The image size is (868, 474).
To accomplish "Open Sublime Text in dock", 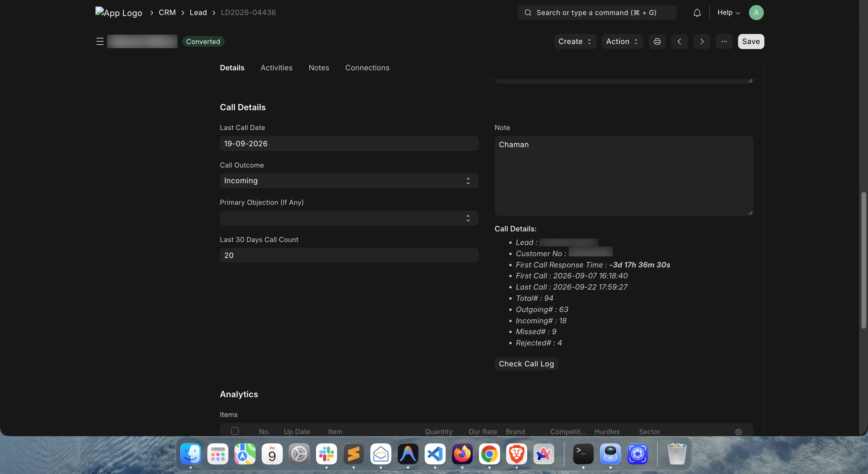I will coord(353,454).
